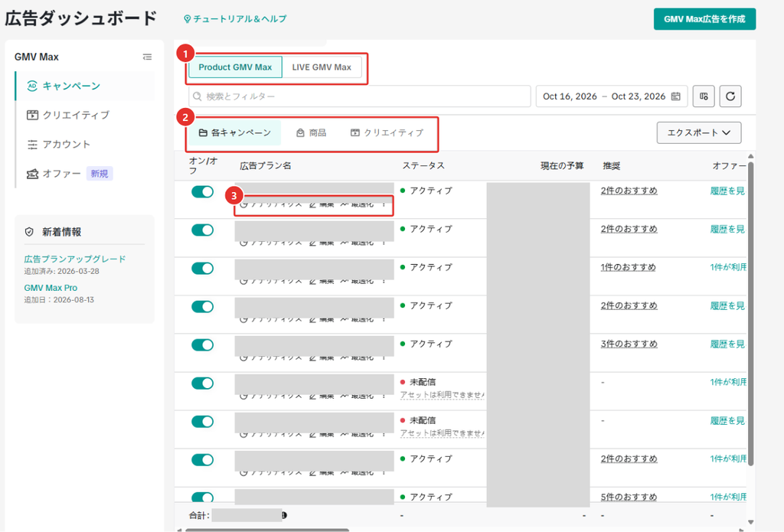Screen dimensions: 784x532
Task: Click 1件が利用 in the 5件のおすすめ row
Action: click(x=728, y=497)
